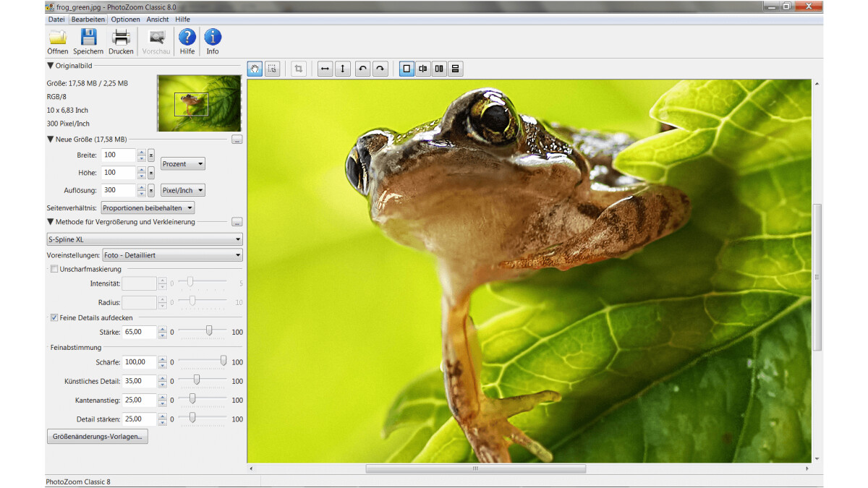Click the Breite value field
The width and height of the screenshot is (868, 488).
(x=119, y=155)
